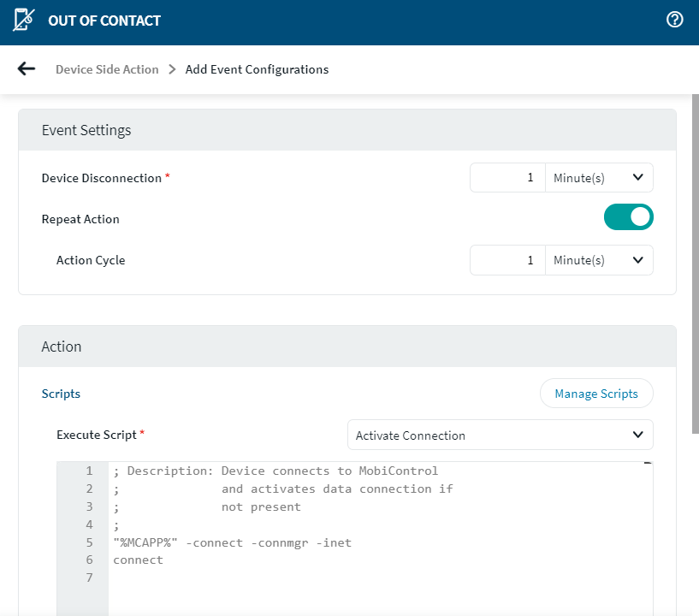Click the line number 1 gutter
Viewport: 699px width, 616px height.
[x=88, y=471]
